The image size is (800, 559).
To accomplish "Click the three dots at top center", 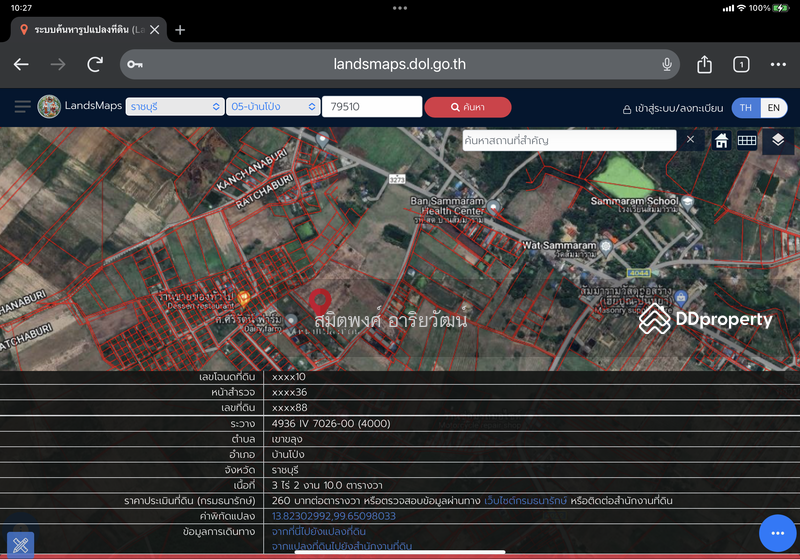I will (x=400, y=8).
